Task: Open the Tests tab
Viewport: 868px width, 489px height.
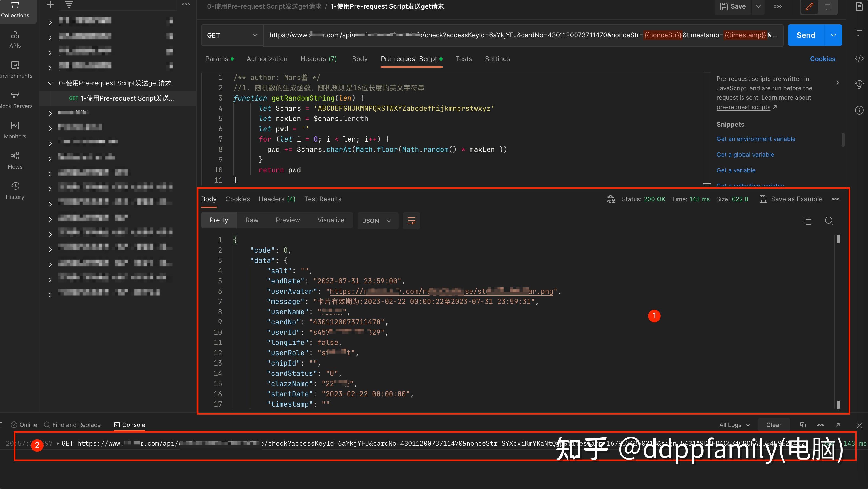Action: pyautogui.click(x=464, y=59)
